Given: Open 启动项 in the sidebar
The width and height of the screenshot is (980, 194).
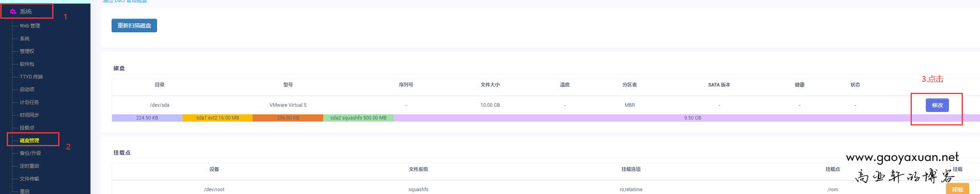Looking at the screenshot, I should (27, 90).
